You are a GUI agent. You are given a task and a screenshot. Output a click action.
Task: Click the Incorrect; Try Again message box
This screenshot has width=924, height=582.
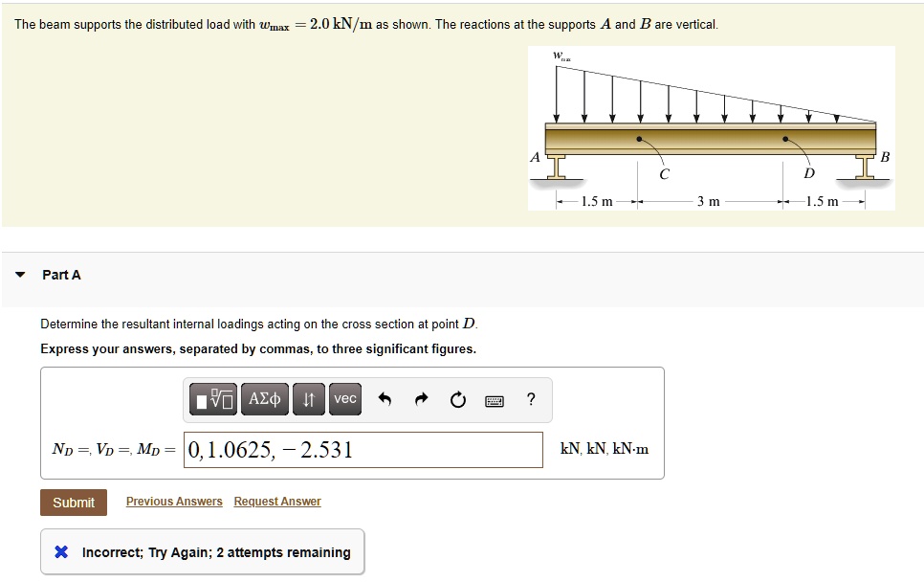pos(204,551)
